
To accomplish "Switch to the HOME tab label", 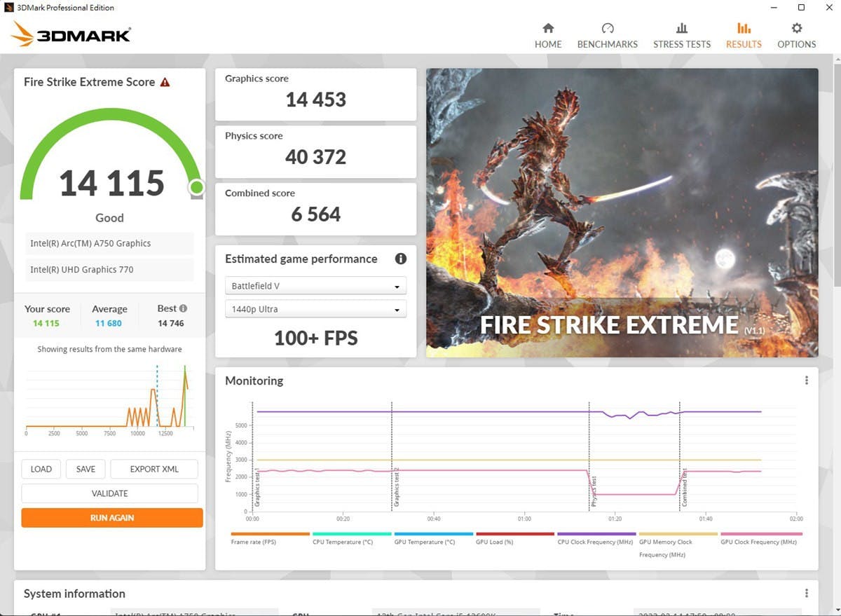I will click(548, 44).
